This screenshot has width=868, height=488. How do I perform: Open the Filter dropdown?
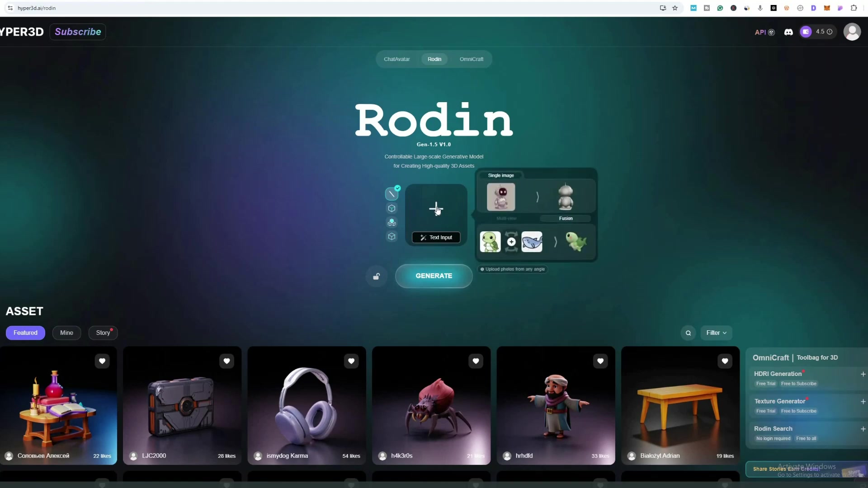pos(716,333)
